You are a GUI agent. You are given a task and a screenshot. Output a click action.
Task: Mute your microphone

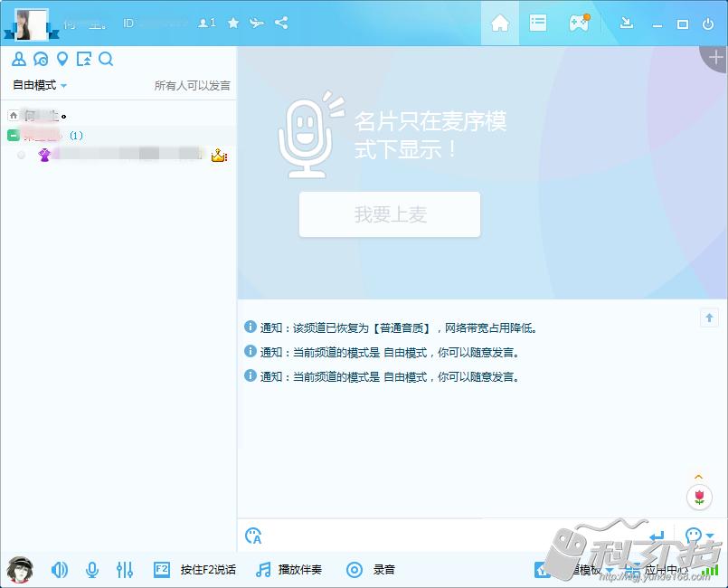[x=92, y=570]
